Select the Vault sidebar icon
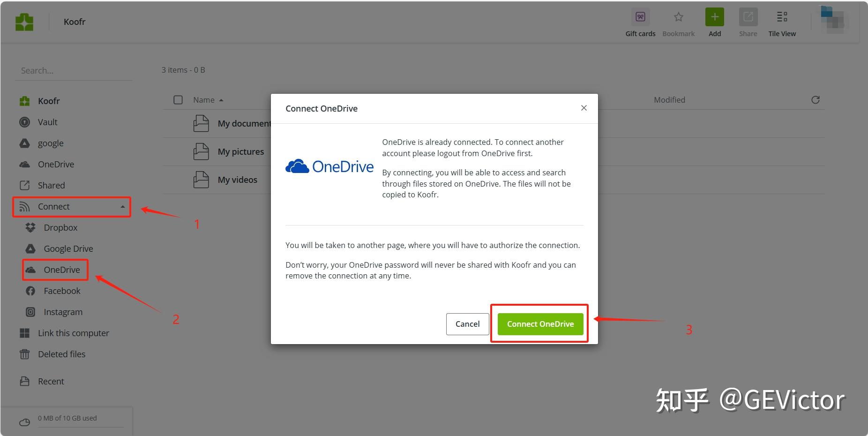 tap(24, 122)
